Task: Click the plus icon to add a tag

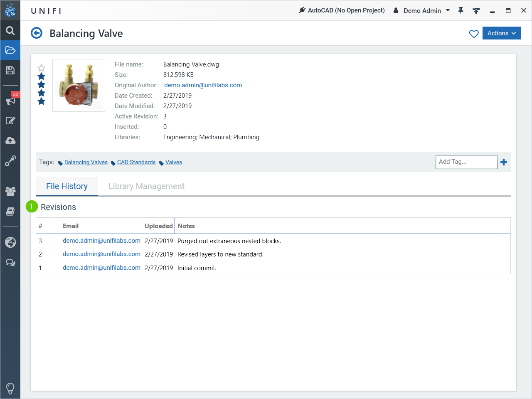Action: (504, 162)
